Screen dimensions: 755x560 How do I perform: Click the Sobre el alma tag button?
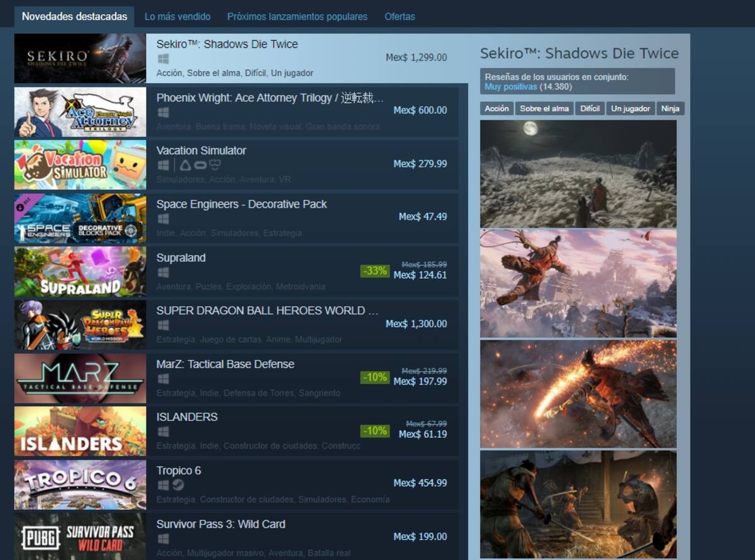(544, 108)
